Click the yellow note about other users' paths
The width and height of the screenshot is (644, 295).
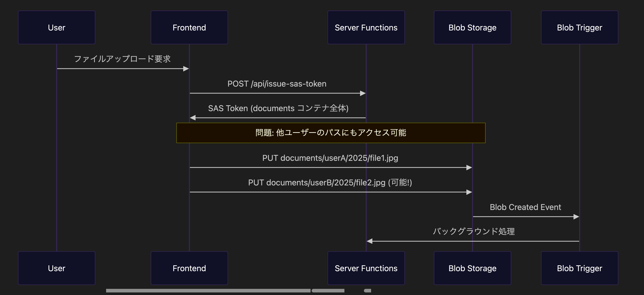pyautogui.click(x=331, y=133)
